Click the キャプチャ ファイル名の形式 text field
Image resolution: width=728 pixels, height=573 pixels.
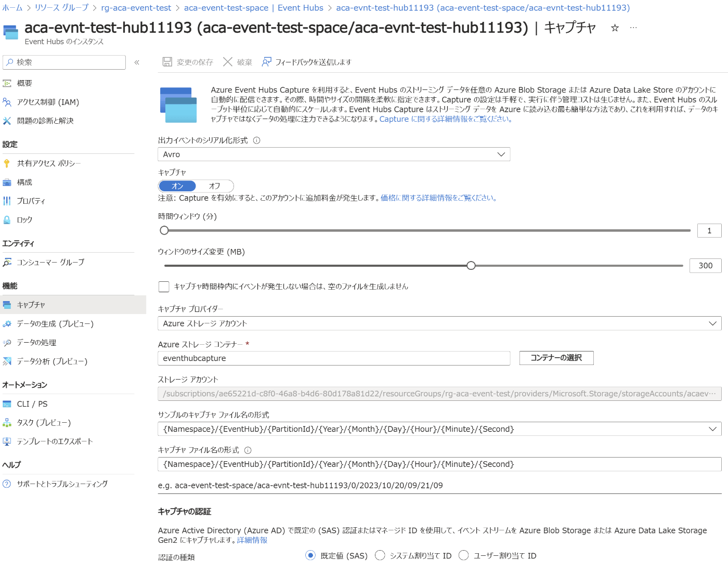(x=439, y=464)
